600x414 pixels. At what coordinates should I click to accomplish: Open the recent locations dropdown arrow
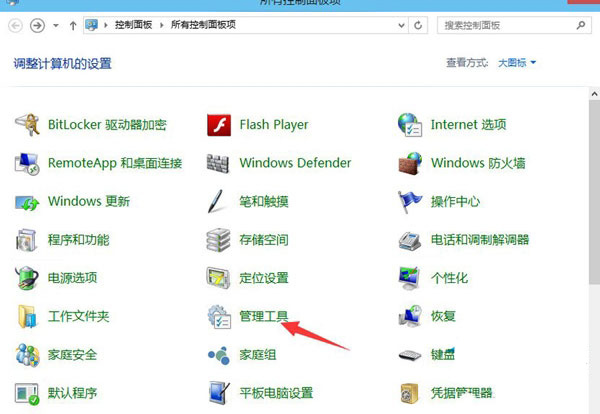(56, 26)
